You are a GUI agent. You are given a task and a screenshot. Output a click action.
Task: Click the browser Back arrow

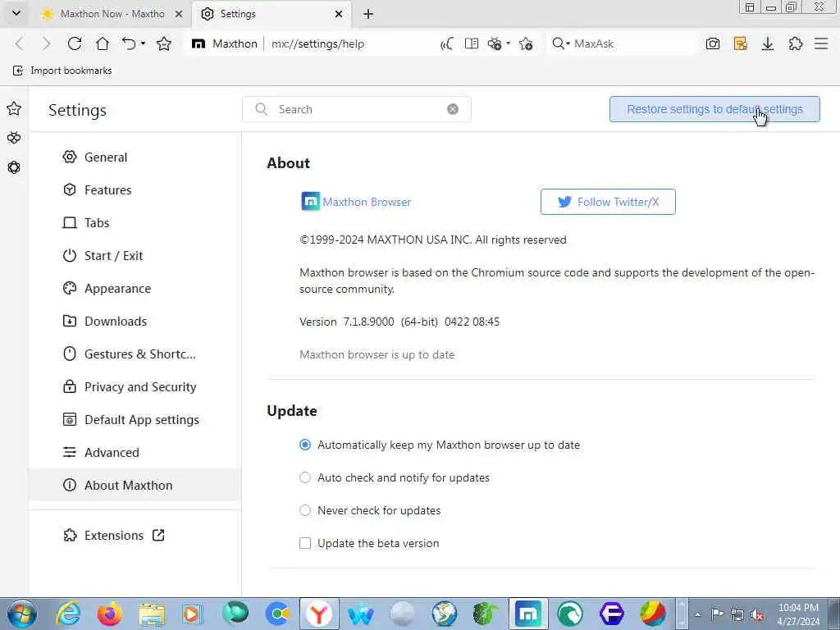click(x=20, y=44)
